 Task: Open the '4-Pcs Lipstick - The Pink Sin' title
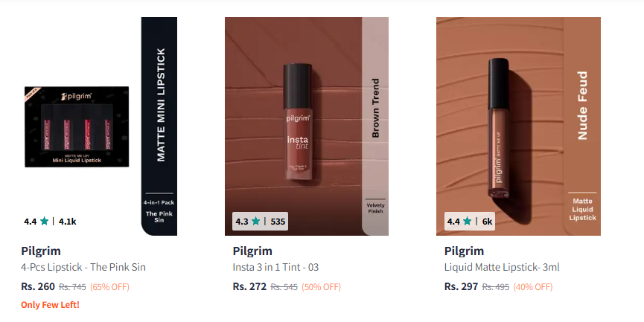[83, 267]
